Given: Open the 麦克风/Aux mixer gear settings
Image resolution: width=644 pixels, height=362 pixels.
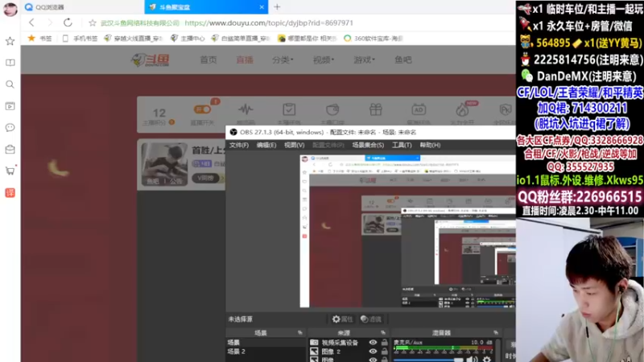Looking at the screenshot, I should 487,360.
